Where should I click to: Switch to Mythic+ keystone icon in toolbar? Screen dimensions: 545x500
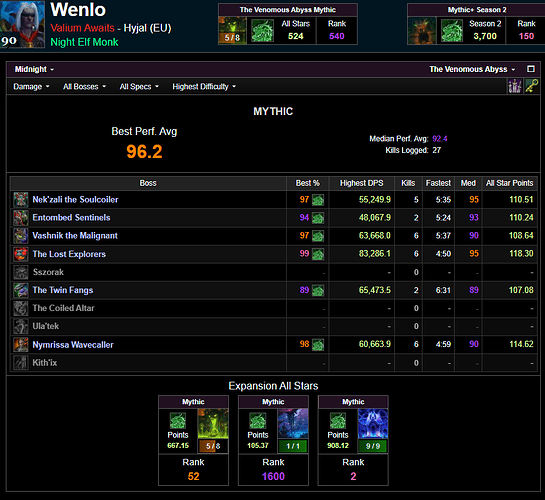pyautogui.click(x=532, y=86)
